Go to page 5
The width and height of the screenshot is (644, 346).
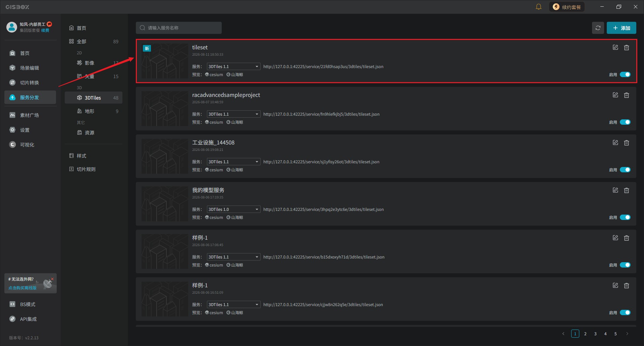615,334
